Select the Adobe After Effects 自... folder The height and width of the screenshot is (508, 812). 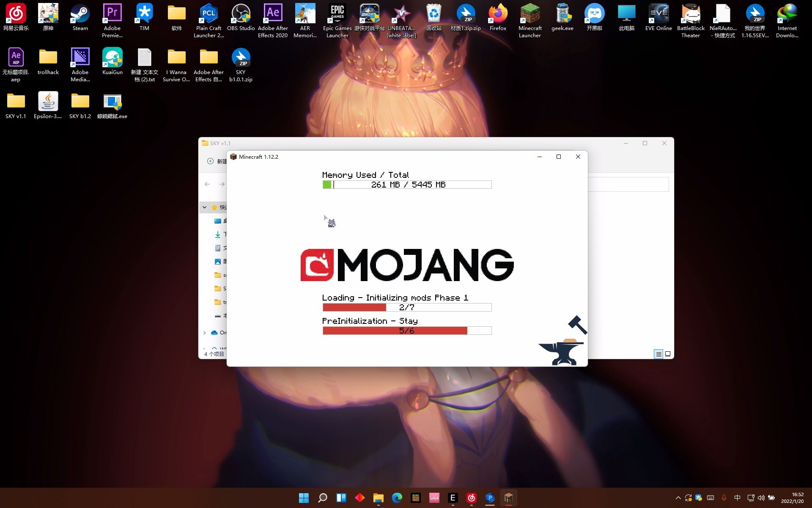click(x=208, y=64)
